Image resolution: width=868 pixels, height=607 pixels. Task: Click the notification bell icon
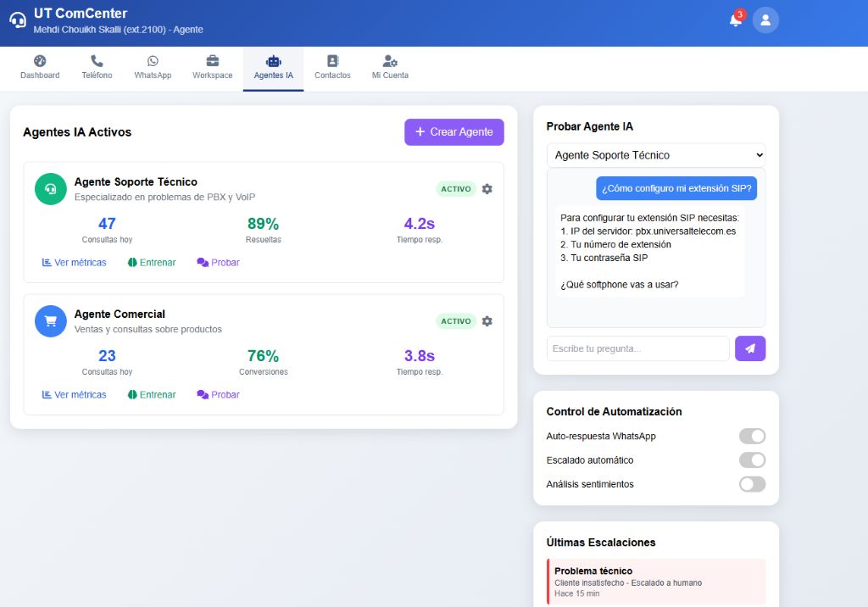point(734,19)
